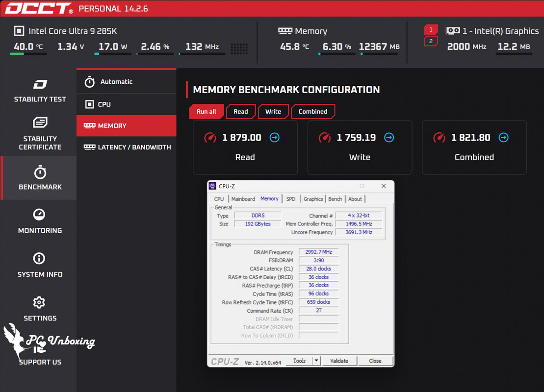Viewport: 544px width, 392px height.
Task: Click the Tools button in CPU-Z
Action: coord(299,361)
